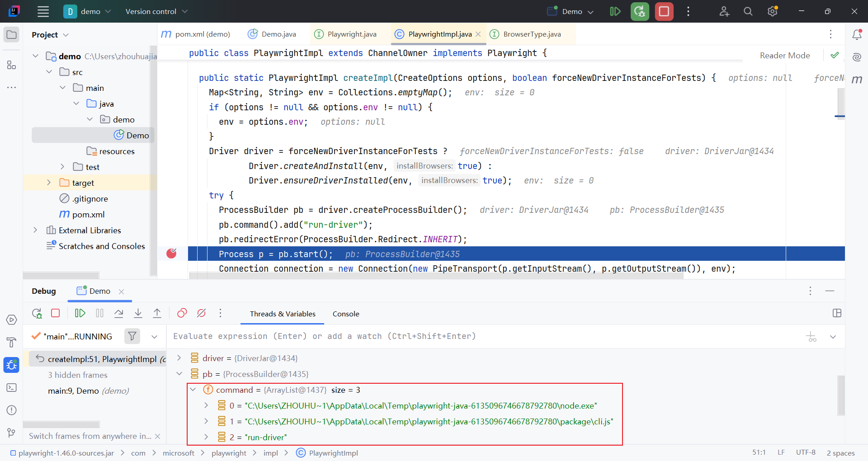Expand the target folder node
The height and width of the screenshot is (461, 868).
pos(49,183)
